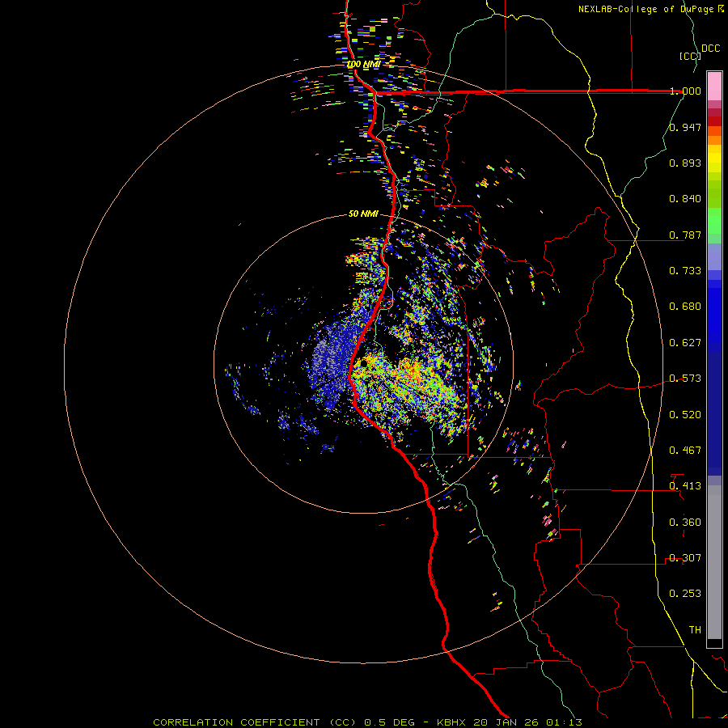
Task: Click the 100 NMI range ring label
Action: [363, 64]
